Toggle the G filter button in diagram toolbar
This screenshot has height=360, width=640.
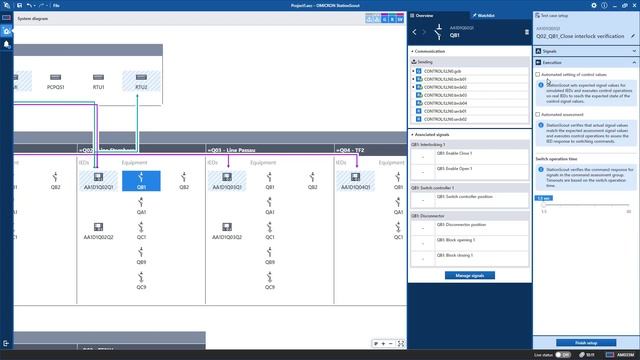click(384, 19)
